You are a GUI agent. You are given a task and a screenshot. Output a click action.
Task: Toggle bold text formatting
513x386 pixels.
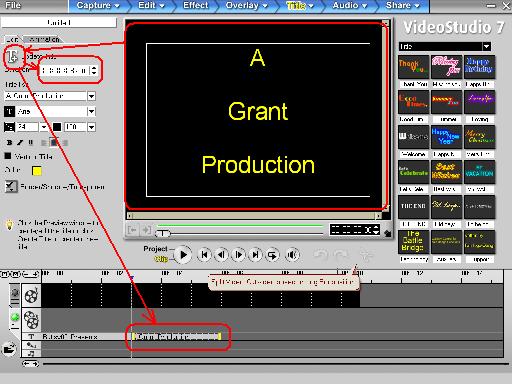click(9, 143)
